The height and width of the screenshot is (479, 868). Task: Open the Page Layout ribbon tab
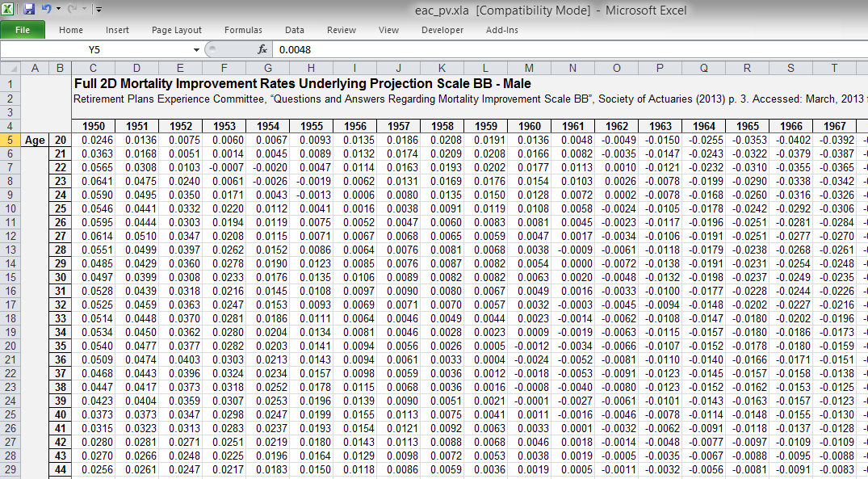point(177,30)
